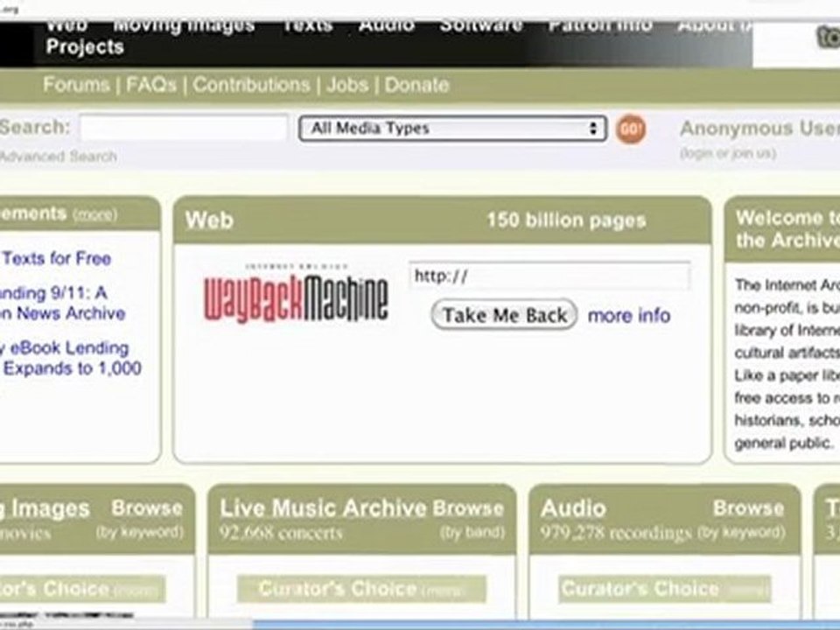The width and height of the screenshot is (840, 630).
Task: Click the 979,278 recordings text
Action: [x=616, y=533]
